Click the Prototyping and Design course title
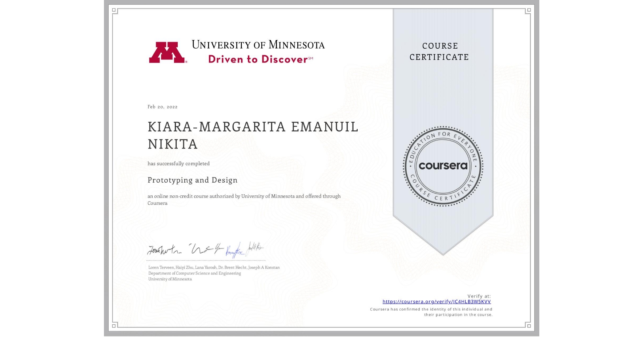This screenshot has width=644, height=337. click(193, 180)
